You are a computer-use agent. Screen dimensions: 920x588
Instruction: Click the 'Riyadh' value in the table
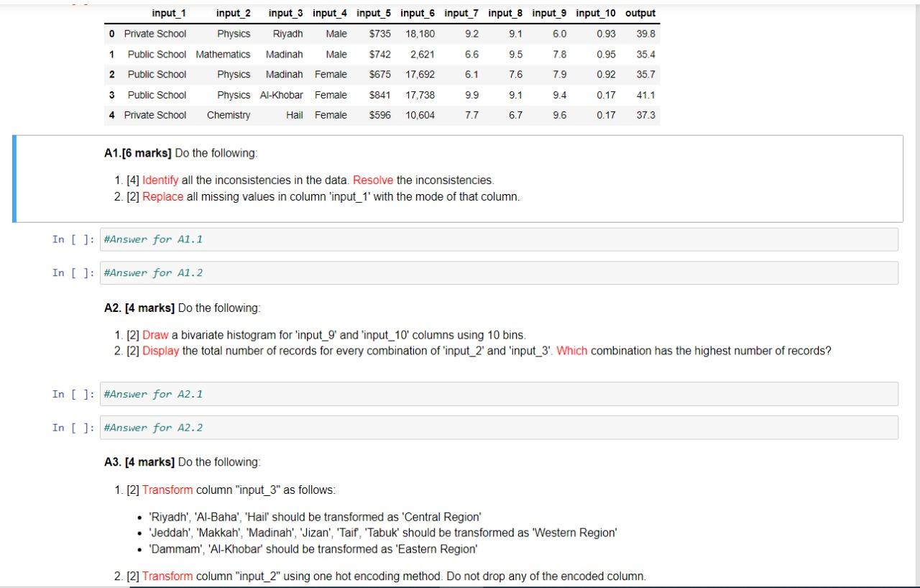click(287, 33)
